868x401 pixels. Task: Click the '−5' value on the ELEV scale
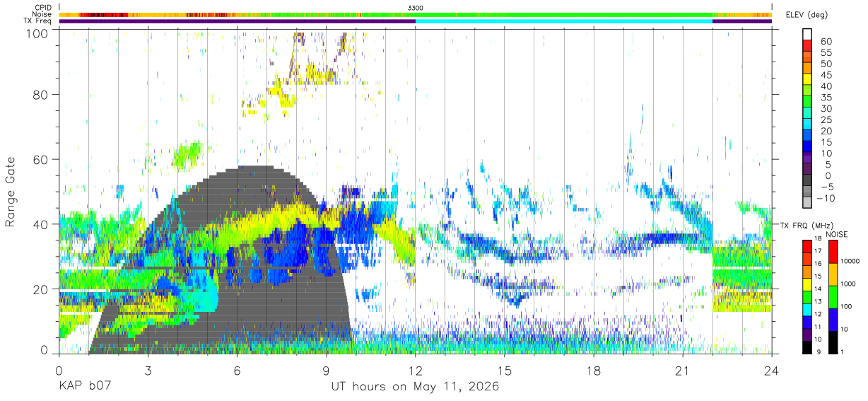[826, 187]
